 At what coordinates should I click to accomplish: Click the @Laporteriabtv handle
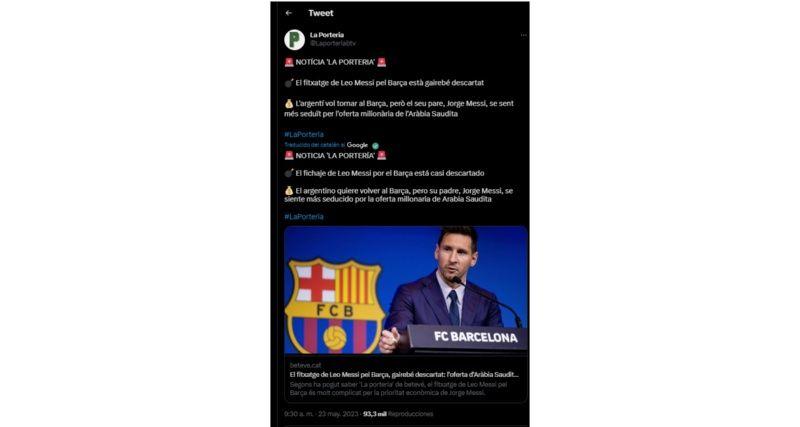click(333, 43)
